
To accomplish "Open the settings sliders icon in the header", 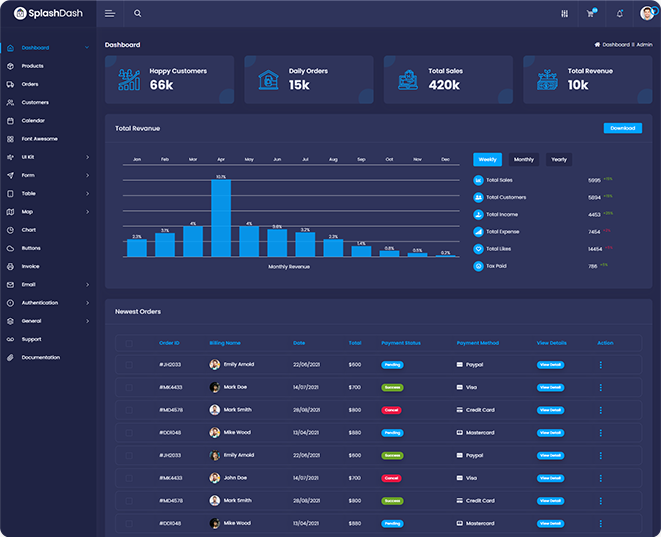I will pyautogui.click(x=564, y=14).
